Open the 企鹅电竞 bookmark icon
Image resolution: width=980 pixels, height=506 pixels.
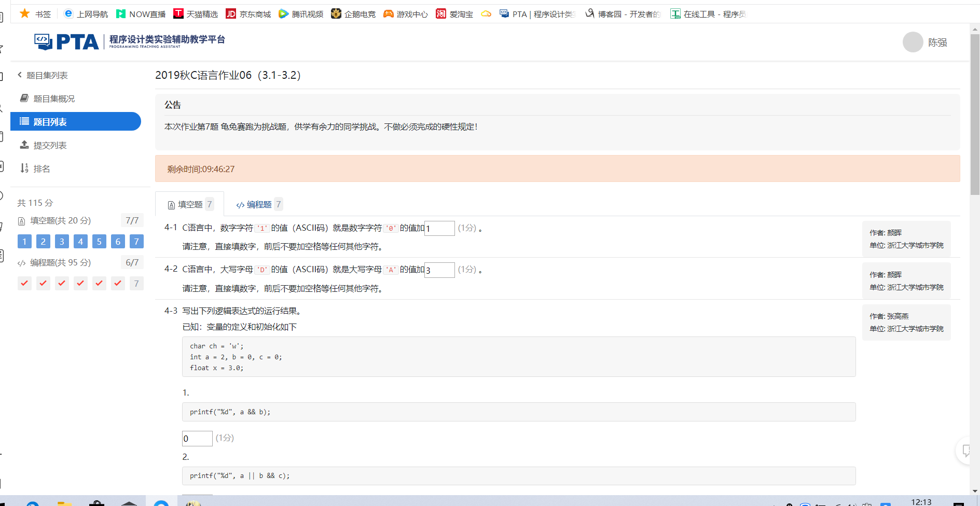[x=336, y=13]
